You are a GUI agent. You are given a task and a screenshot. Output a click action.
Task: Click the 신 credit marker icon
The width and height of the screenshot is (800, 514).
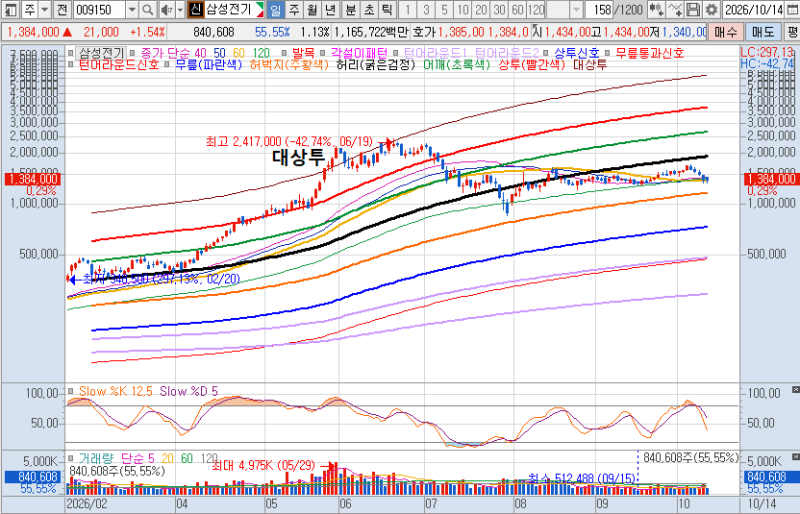pos(195,9)
